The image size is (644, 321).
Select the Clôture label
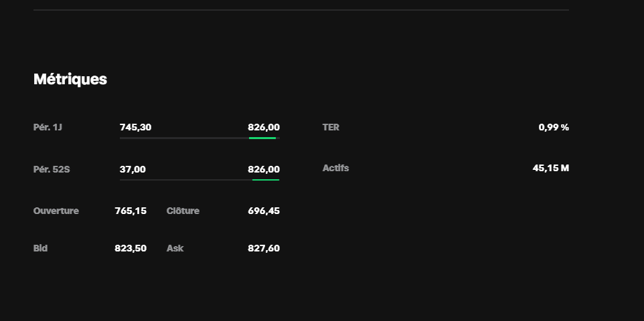tap(183, 211)
